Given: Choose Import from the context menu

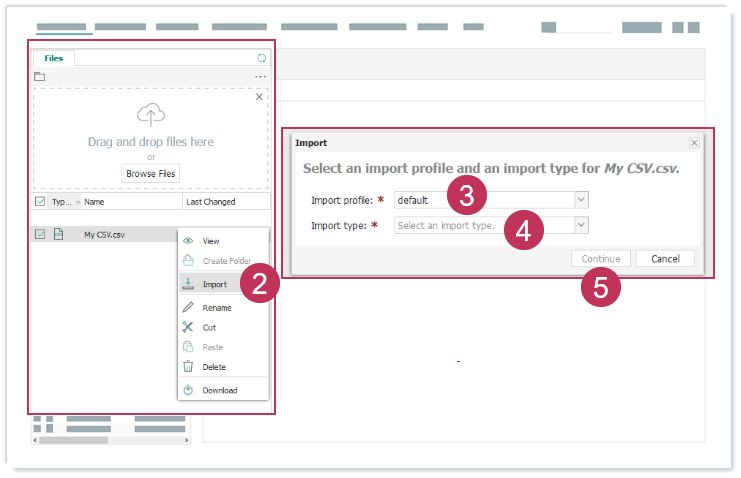Looking at the screenshot, I should [214, 284].
